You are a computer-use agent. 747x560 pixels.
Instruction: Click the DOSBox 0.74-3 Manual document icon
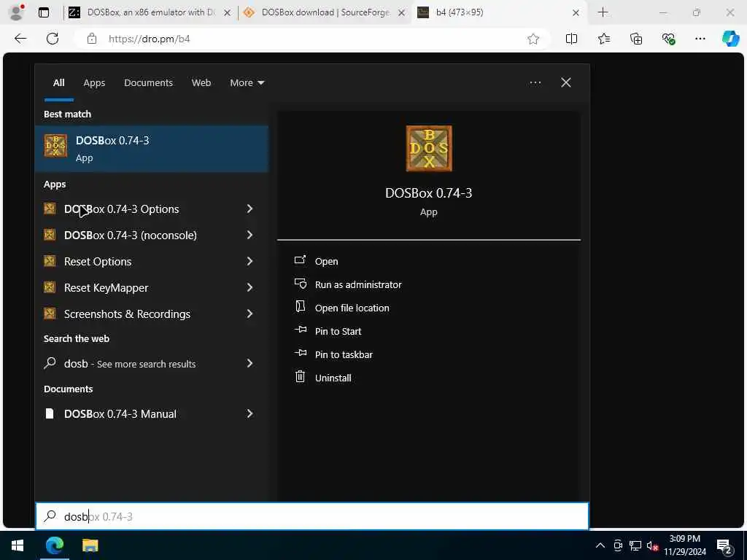[50, 413]
